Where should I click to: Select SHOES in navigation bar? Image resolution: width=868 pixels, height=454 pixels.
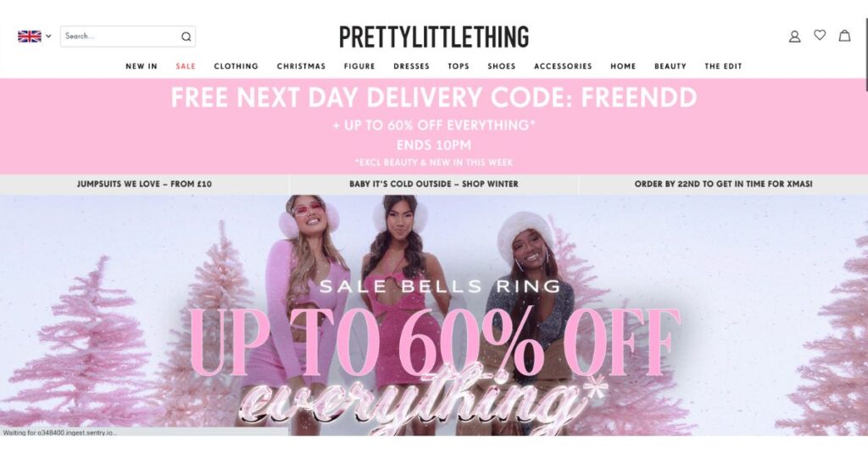coord(502,66)
